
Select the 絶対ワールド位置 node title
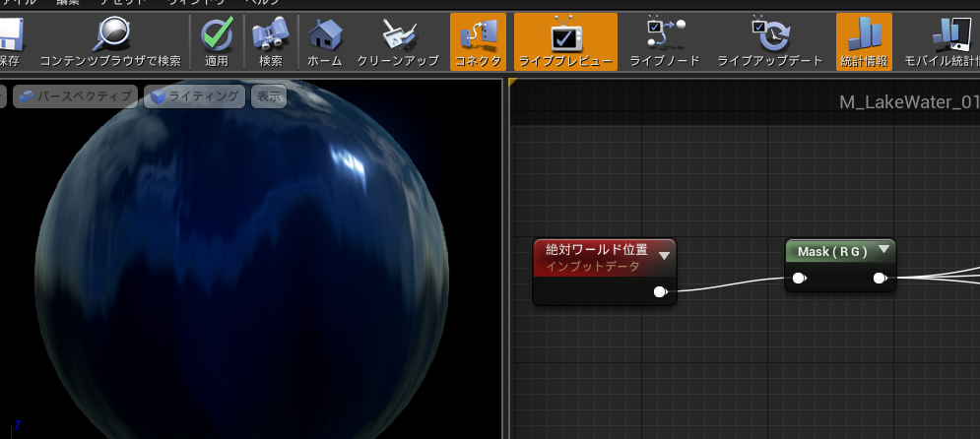coord(596,250)
